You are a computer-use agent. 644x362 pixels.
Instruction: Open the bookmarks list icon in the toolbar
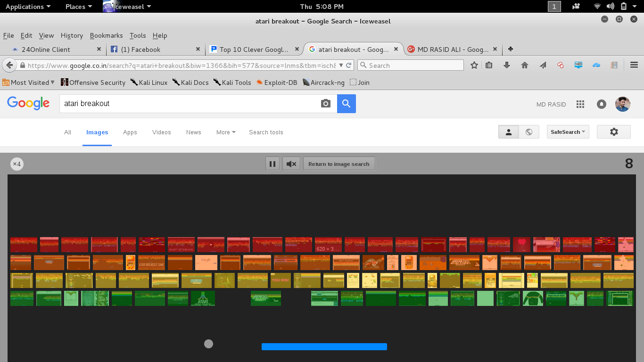click(x=489, y=66)
